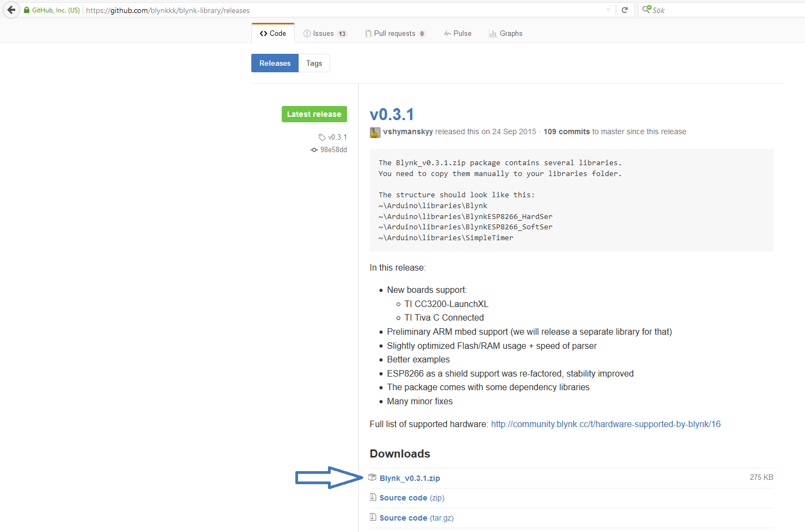
Task: View the Graphs tab
Action: (x=506, y=34)
